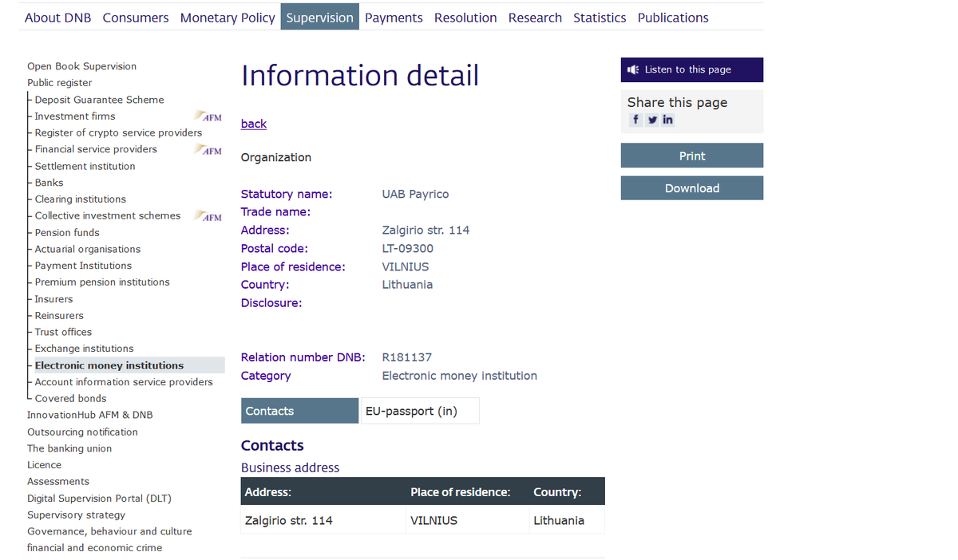
Task: Select Exchange institutions entry
Action: tap(84, 349)
